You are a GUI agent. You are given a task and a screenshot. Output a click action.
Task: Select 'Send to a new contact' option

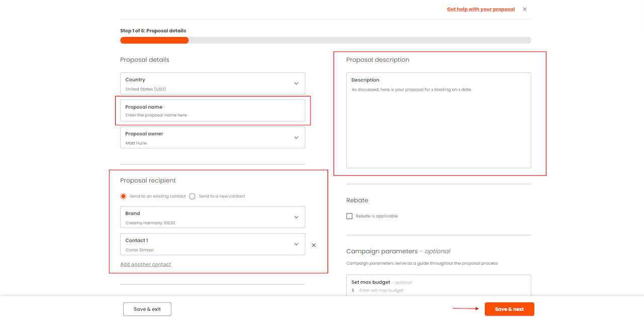point(192,196)
